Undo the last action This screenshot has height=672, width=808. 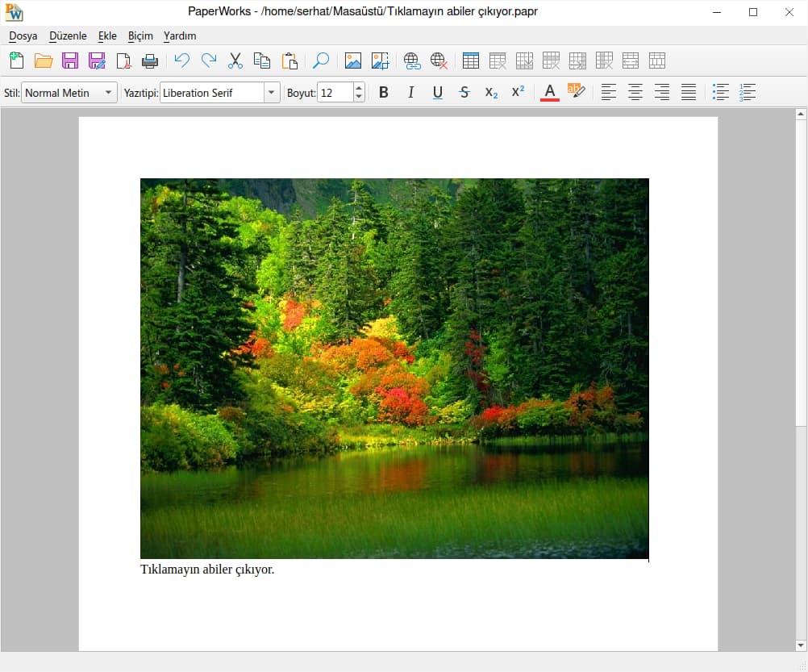(x=182, y=61)
